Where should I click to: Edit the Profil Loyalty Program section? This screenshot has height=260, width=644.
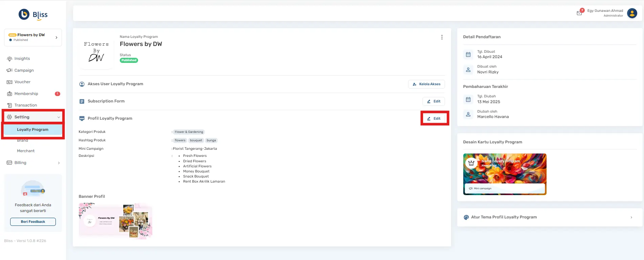point(434,119)
